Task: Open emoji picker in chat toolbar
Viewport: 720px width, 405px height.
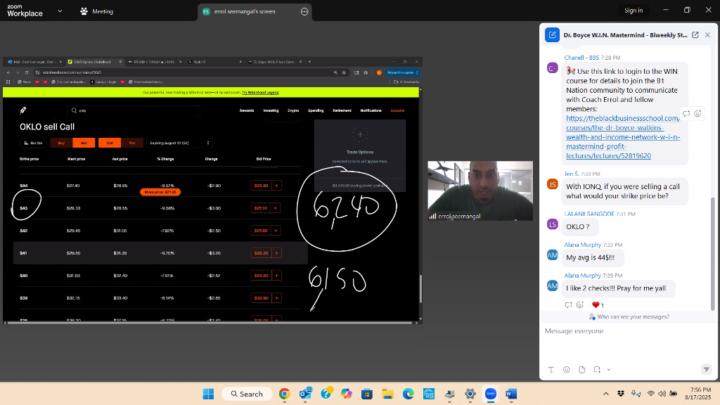Action: [567, 370]
